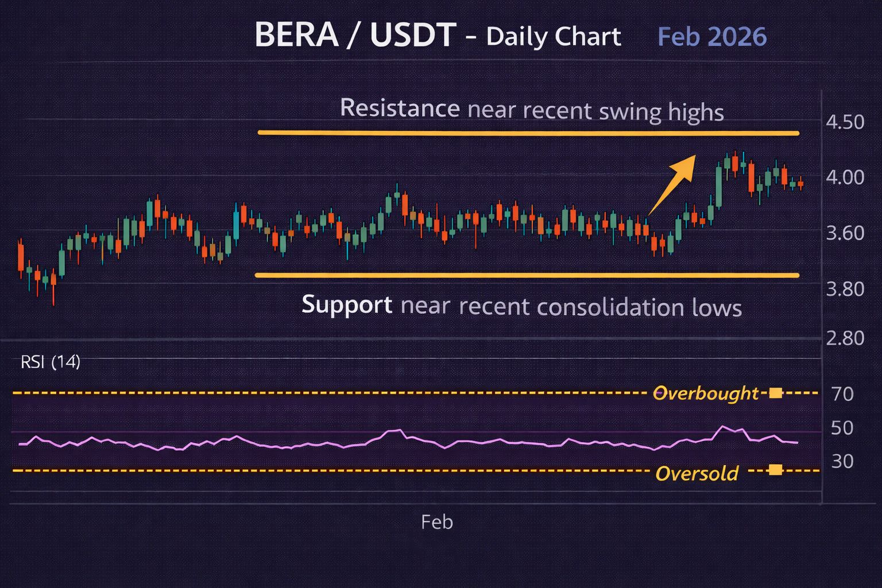Click the 4.00 price axis label
This screenshot has width=882, height=588.
point(844,177)
